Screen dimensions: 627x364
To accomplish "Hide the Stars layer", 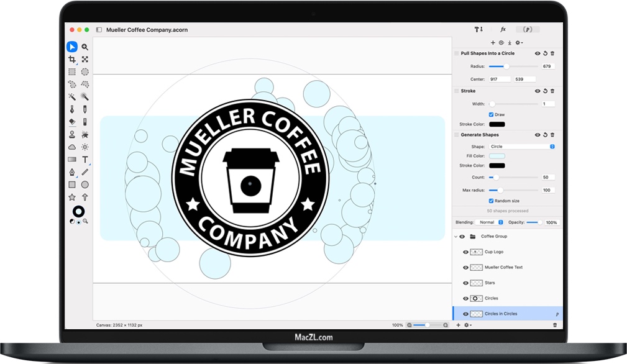I will 465,283.
